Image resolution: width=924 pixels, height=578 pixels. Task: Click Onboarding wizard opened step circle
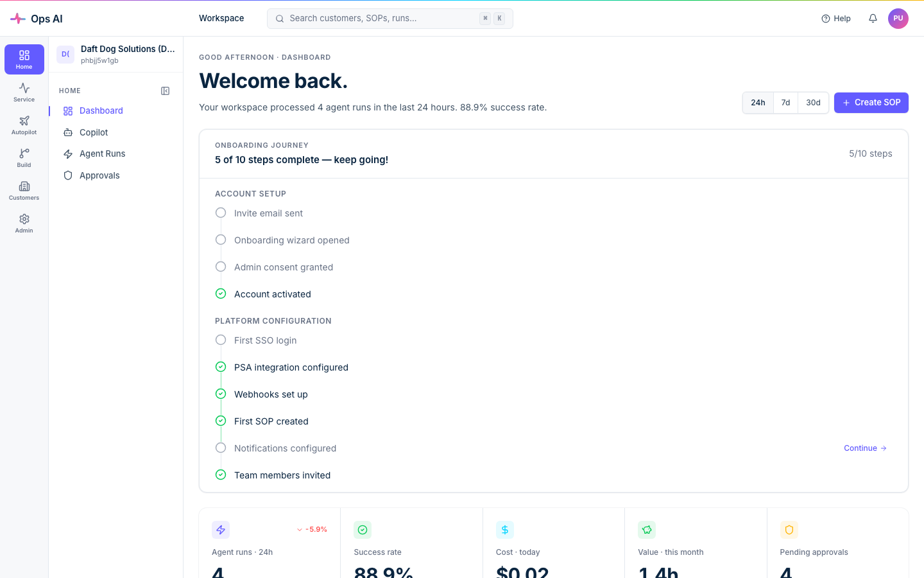[221, 240]
